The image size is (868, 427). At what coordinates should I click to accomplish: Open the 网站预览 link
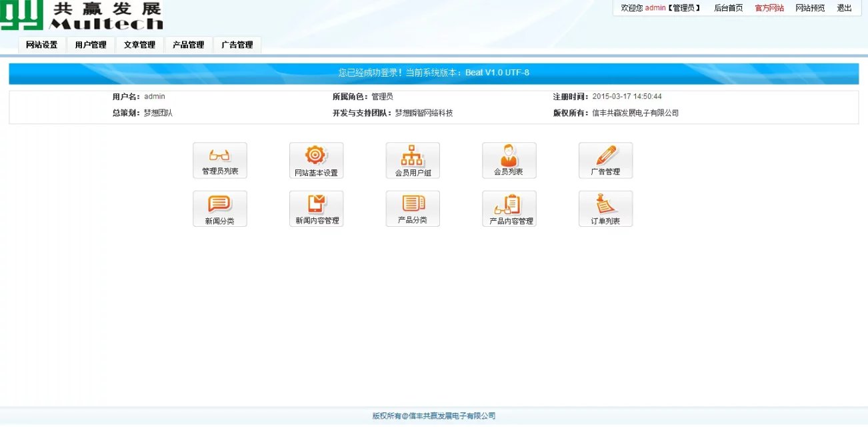(810, 8)
